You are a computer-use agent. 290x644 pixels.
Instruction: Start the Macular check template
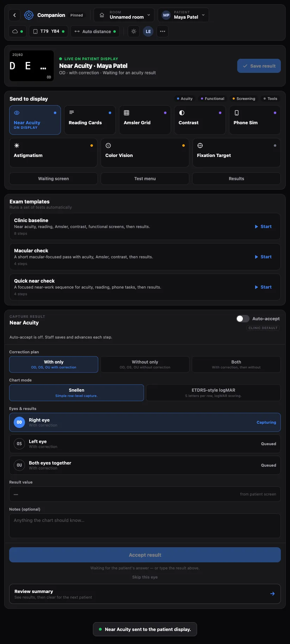click(263, 257)
